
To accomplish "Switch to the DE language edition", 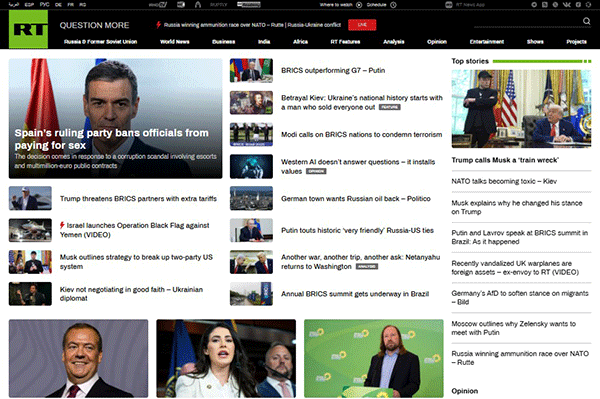I will coord(58,5).
